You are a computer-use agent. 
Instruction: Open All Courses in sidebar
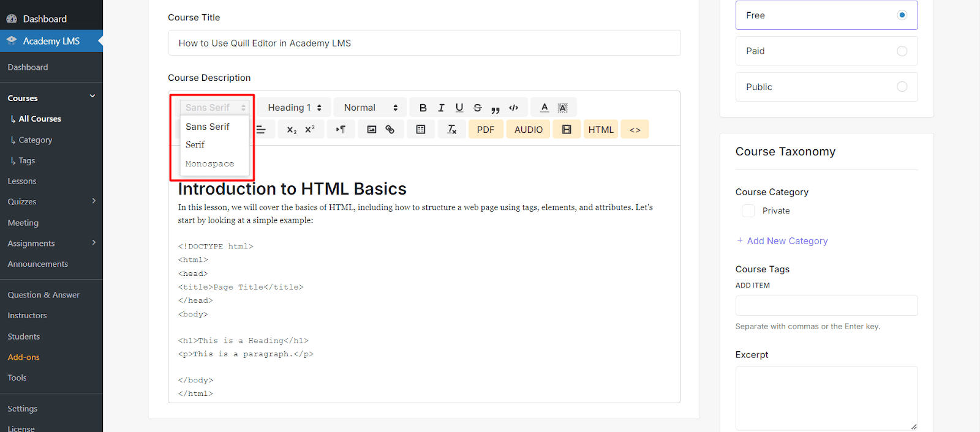click(x=40, y=119)
